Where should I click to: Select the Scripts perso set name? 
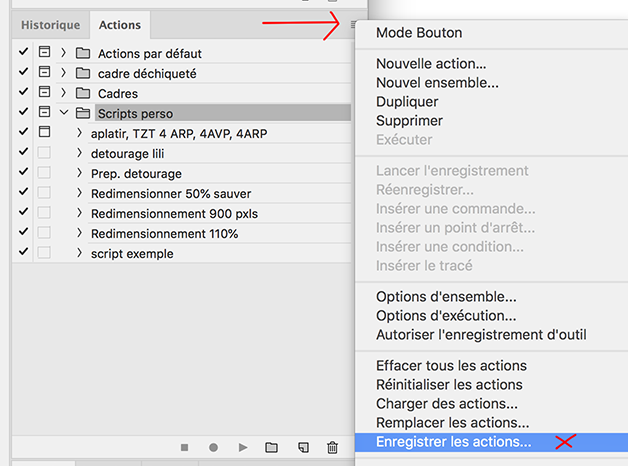[135, 114]
